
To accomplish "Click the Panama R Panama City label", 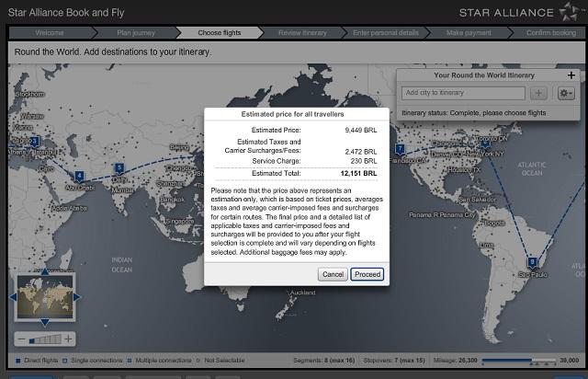I will click(442, 215).
